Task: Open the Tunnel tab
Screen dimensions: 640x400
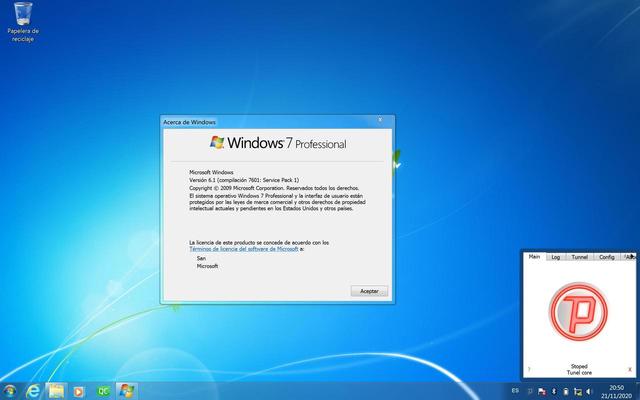Action: [x=580, y=257]
